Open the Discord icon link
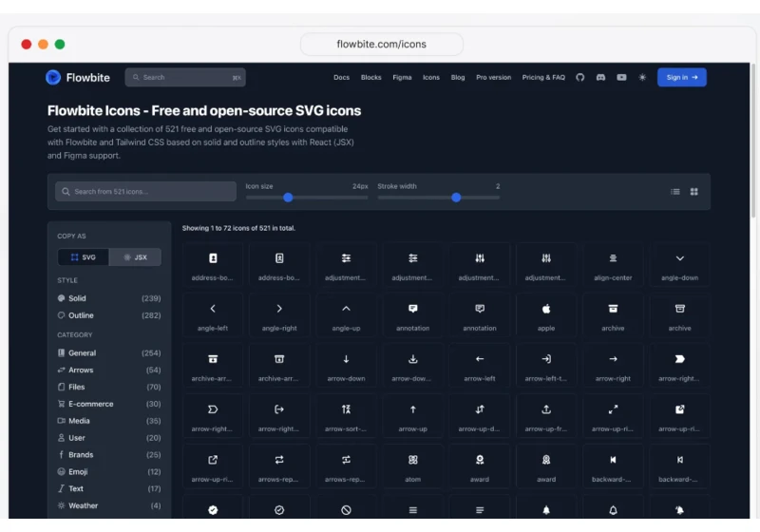 tap(600, 78)
